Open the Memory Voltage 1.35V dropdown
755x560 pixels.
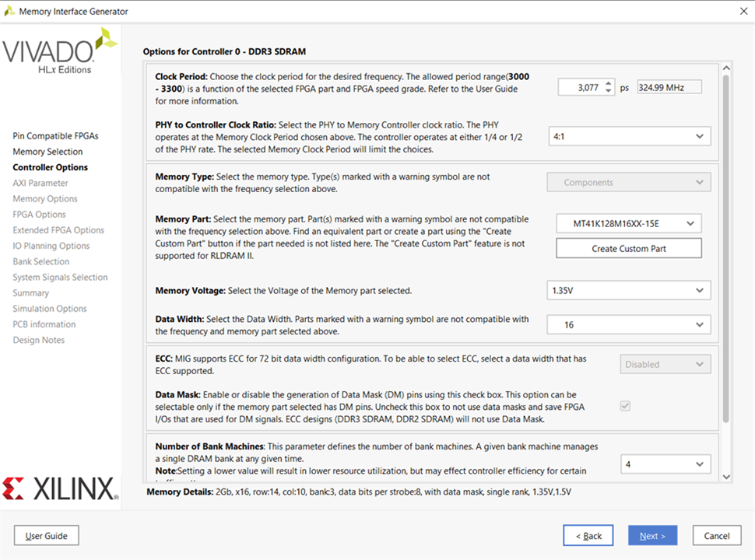pyautogui.click(x=629, y=291)
